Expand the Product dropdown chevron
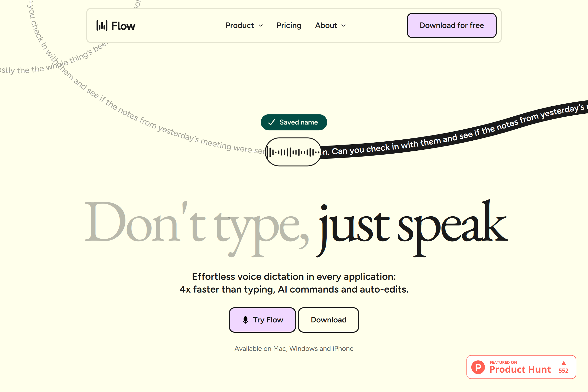 coord(261,26)
